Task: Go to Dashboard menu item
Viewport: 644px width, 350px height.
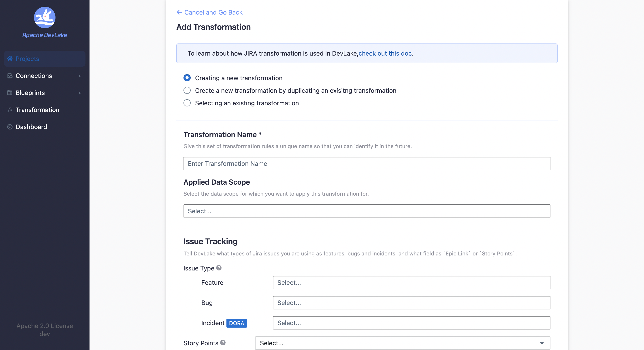Action: pyautogui.click(x=31, y=127)
